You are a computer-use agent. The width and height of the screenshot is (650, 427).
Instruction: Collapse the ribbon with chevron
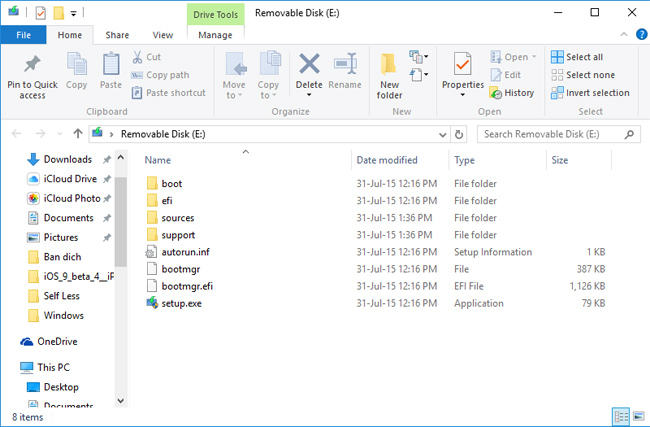(624, 34)
